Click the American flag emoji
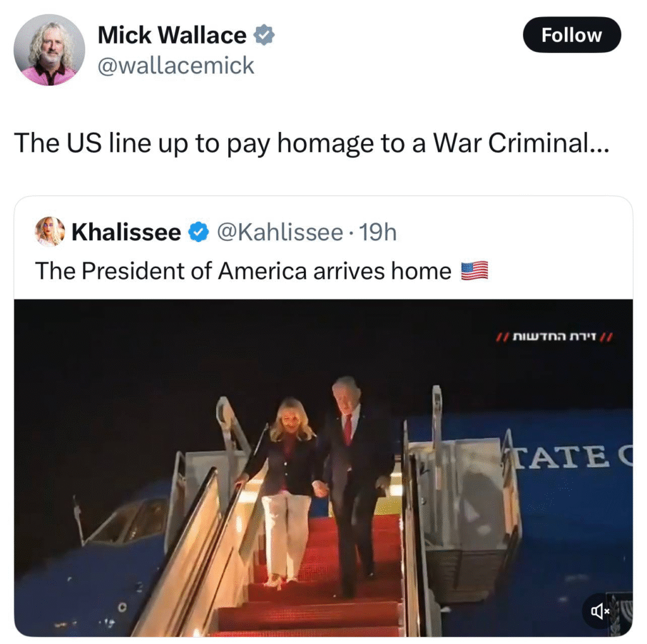This screenshot has height=644, width=647. 475,271
